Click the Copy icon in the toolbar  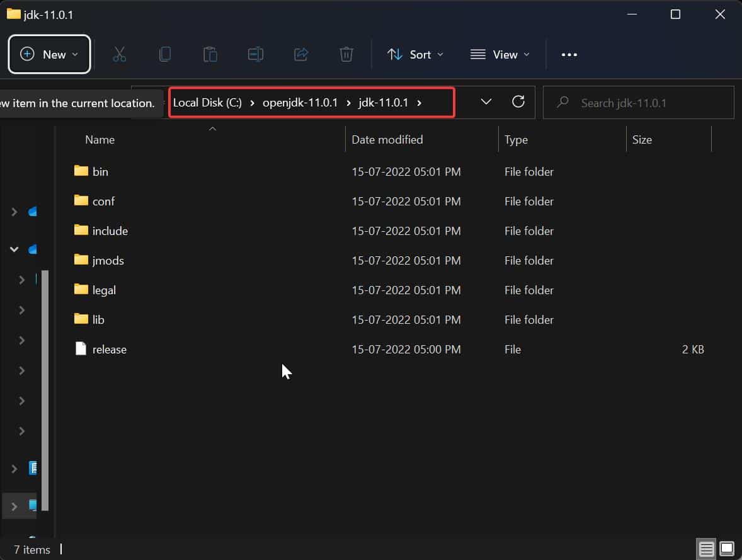point(165,54)
